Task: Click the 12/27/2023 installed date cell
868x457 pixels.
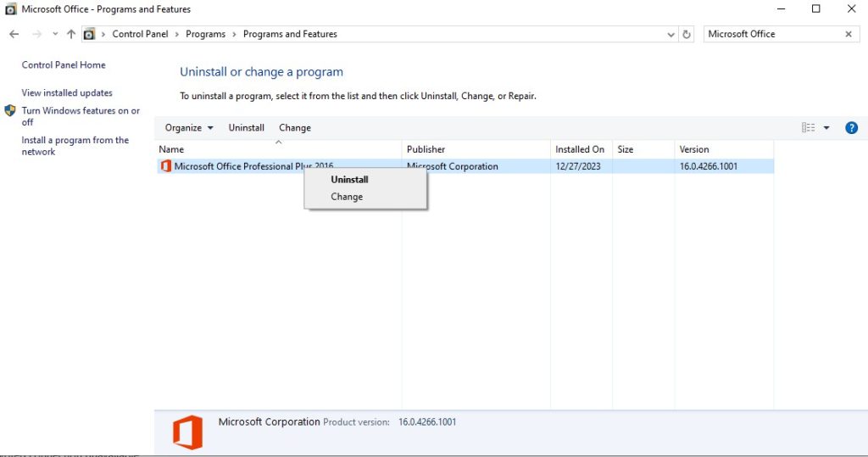Action: click(578, 166)
